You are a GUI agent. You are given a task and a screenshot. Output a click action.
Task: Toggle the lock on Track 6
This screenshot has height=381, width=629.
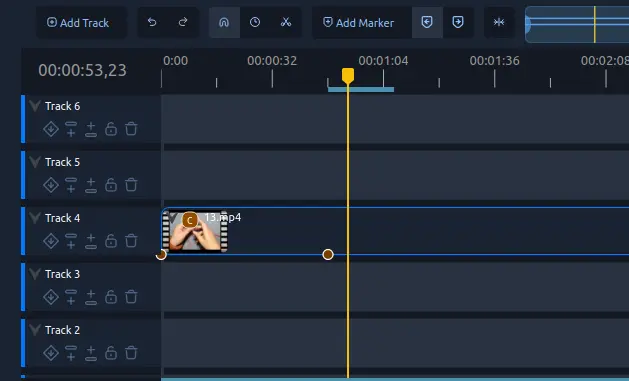pyautogui.click(x=111, y=129)
